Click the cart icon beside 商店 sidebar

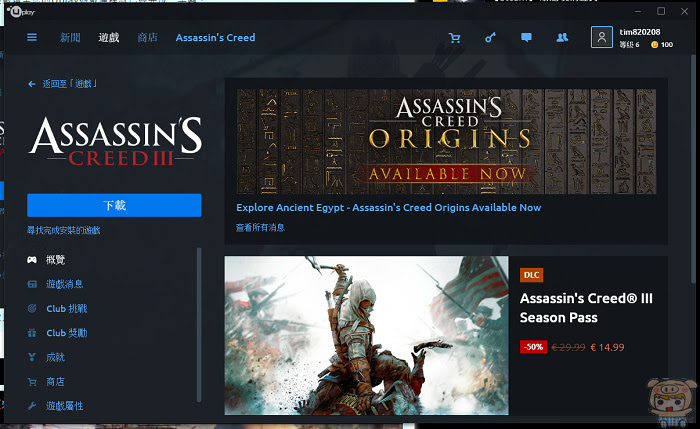pyautogui.click(x=32, y=382)
